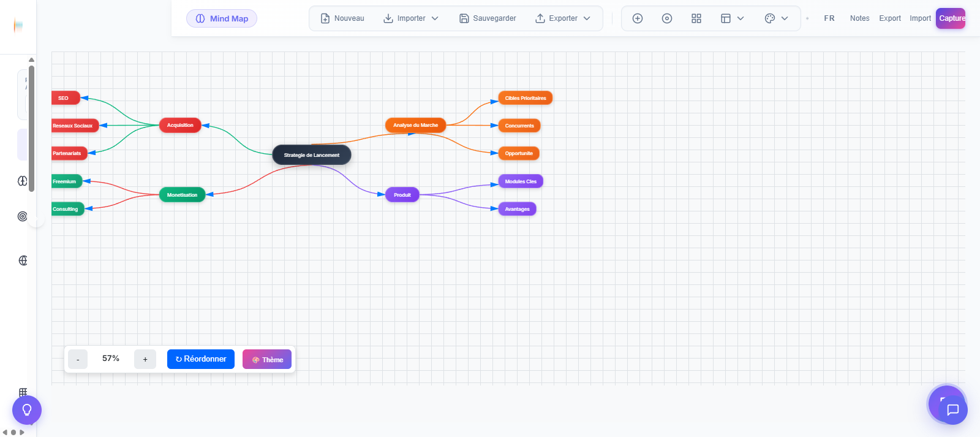The image size is (980, 437).
Task: Select the Concurrents node
Action: pos(519,126)
